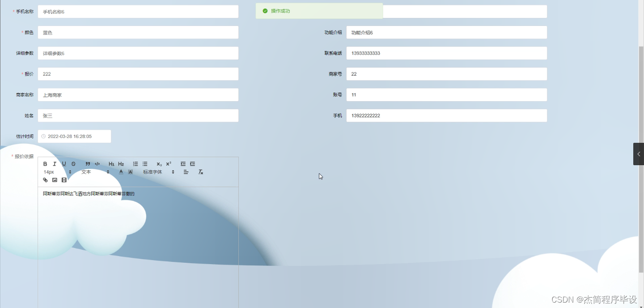644x308 pixels.
Task: Toggle the ordered list formatting
Action: 136,163
